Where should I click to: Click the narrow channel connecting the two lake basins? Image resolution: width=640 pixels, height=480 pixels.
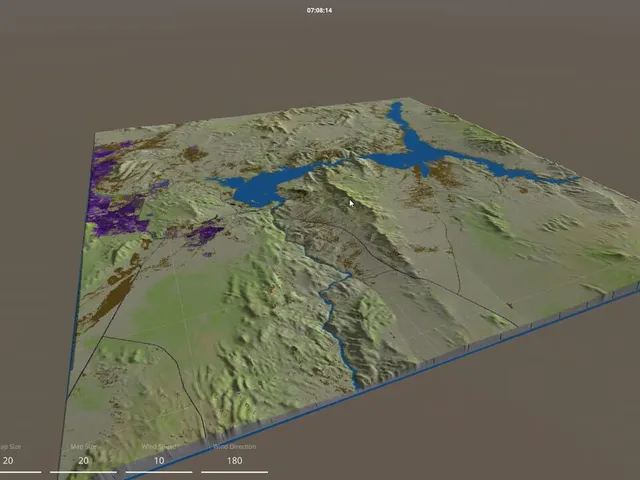click(x=337, y=162)
